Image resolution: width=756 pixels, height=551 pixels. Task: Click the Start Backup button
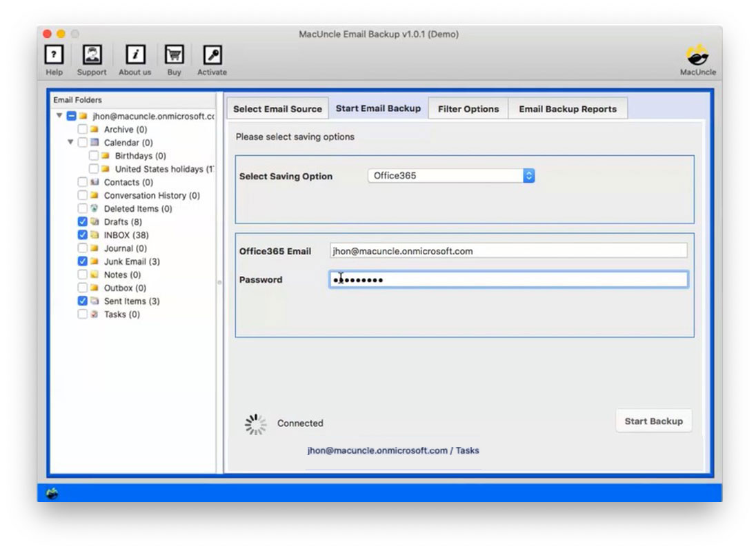coord(653,421)
